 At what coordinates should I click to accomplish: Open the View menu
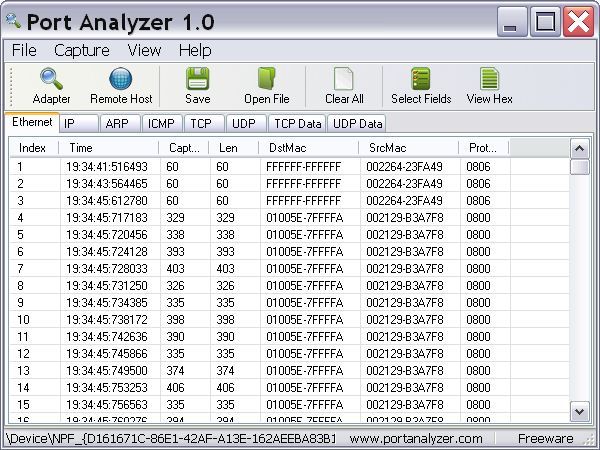(x=144, y=50)
